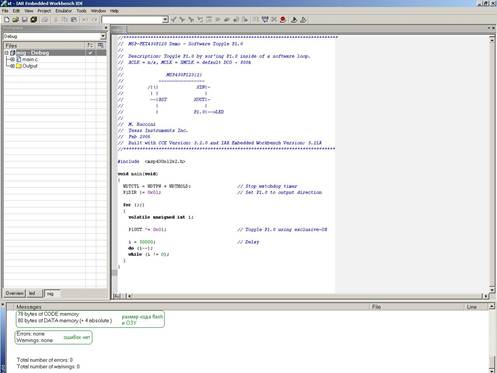
Task: Click the Paste toolbar icon
Action: pyautogui.click(x=74, y=20)
